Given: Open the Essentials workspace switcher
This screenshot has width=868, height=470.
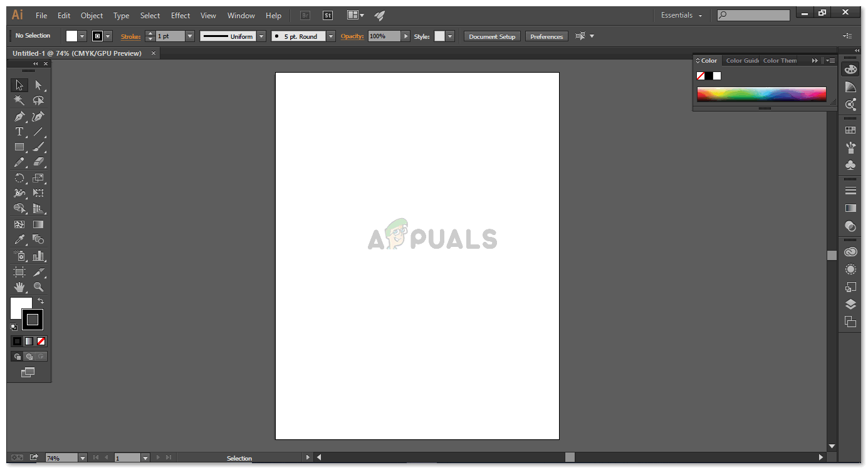Looking at the screenshot, I should coord(682,15).
